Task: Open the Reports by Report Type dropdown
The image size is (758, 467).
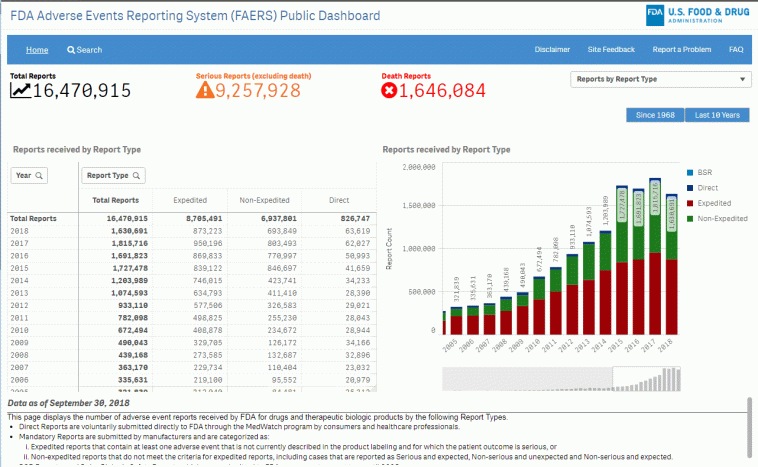Action: pos(660,79)
